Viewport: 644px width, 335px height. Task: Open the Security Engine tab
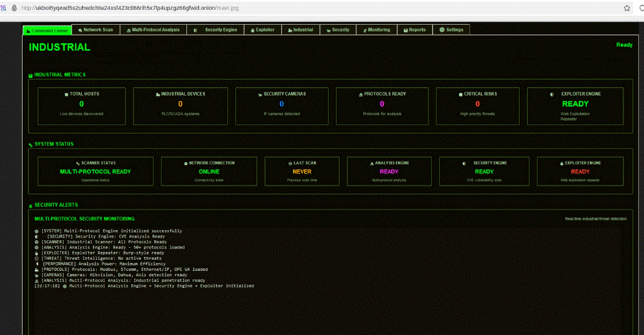216,30
